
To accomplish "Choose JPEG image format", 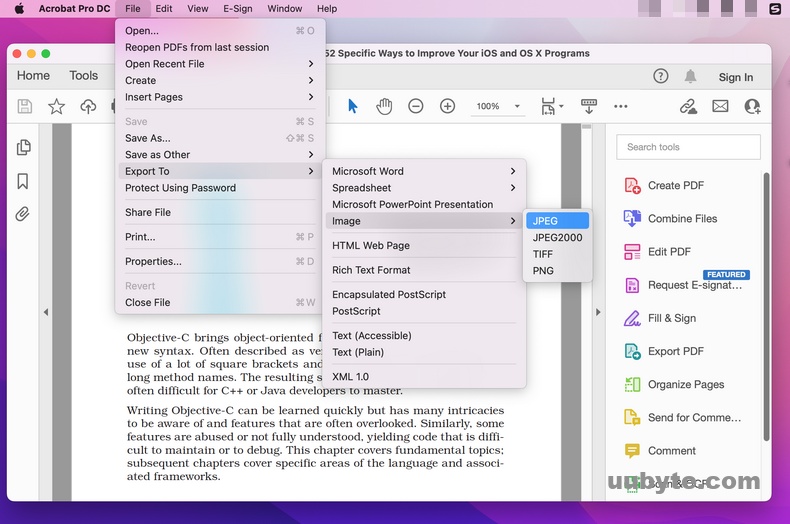I will pos(557,221).
